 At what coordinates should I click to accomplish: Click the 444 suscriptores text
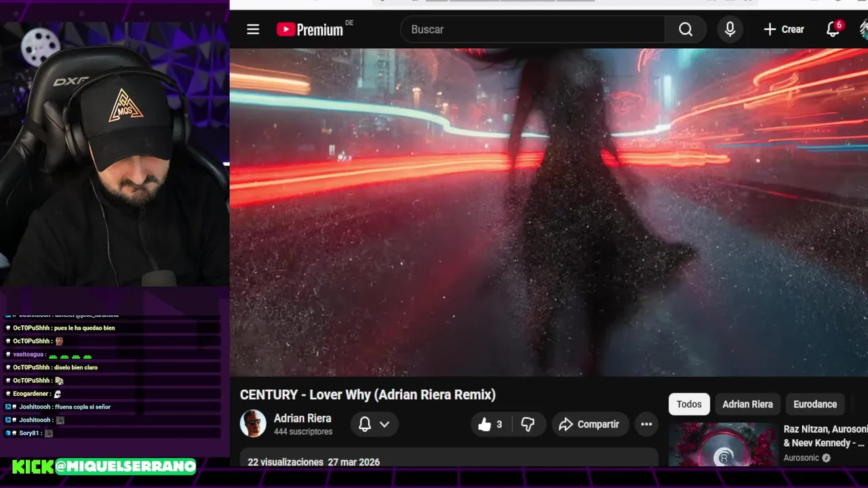pyautogui.click(x=303, y=432)
